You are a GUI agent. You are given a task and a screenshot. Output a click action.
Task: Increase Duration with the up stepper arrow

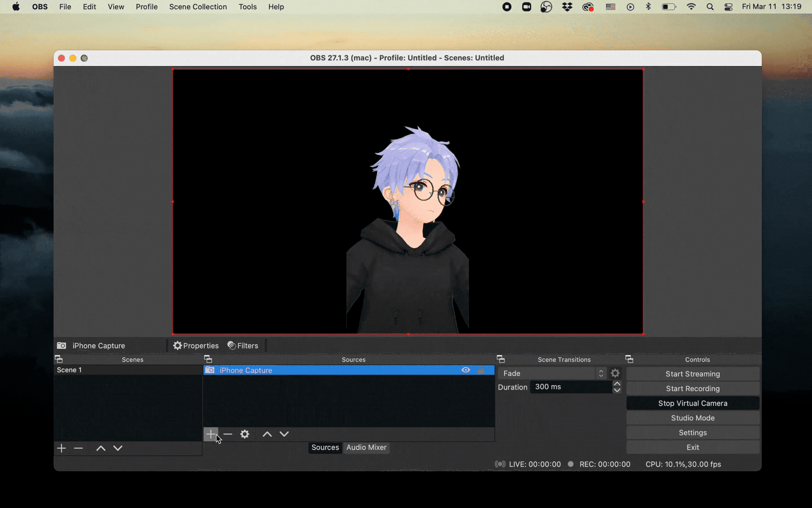click(x=617, y=383)
